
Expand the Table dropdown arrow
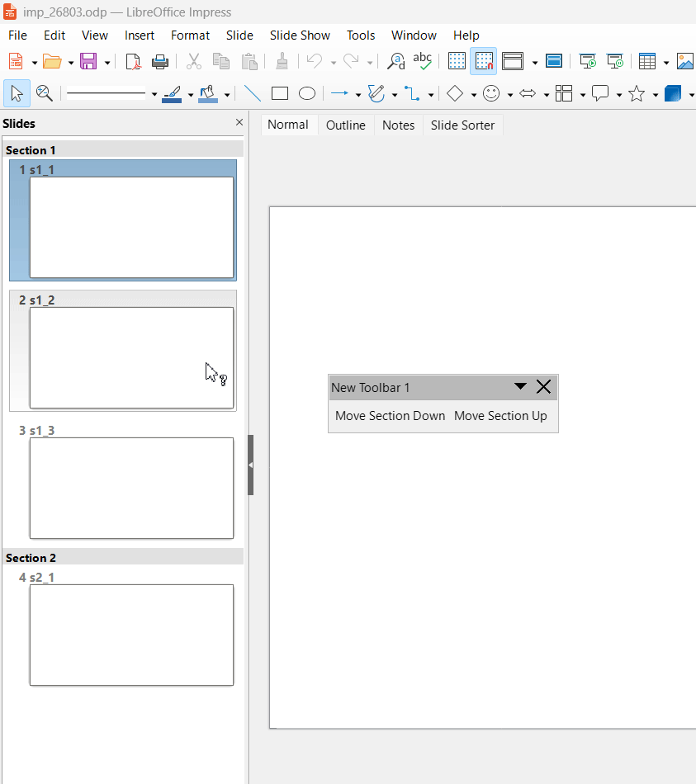[666, 63]
